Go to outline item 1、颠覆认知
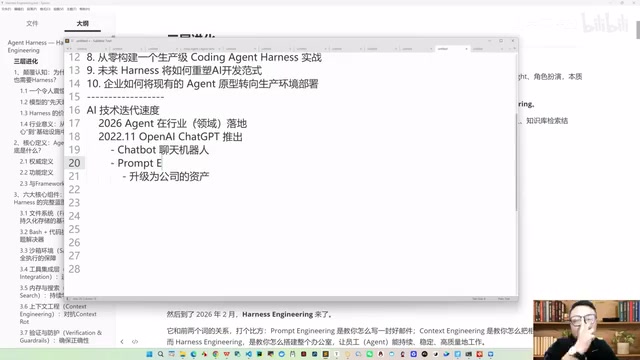 click(39, 76)
